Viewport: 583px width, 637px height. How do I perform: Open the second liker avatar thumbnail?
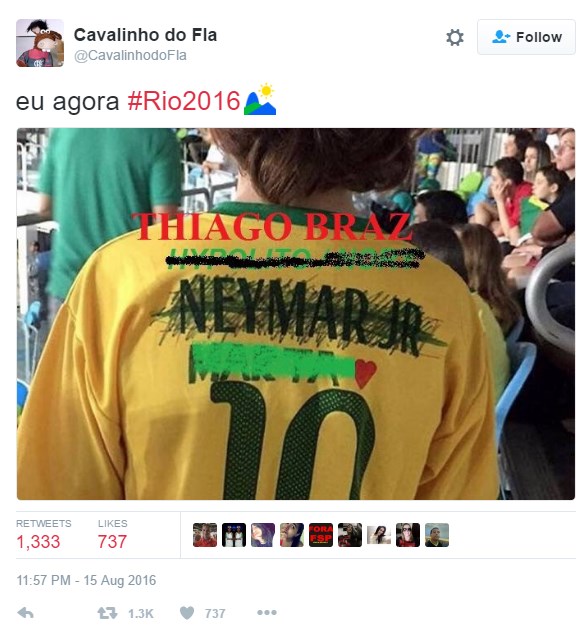pos(234,535)
